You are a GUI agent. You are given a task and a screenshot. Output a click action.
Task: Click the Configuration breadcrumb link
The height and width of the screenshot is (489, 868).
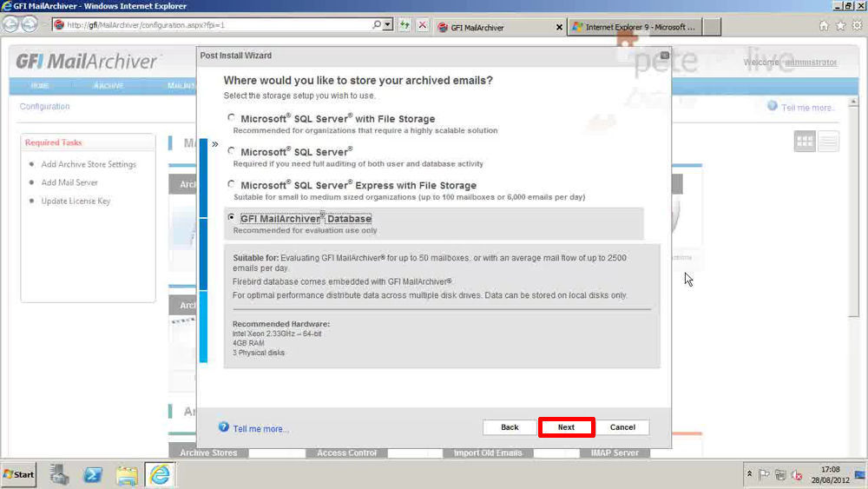45,106
